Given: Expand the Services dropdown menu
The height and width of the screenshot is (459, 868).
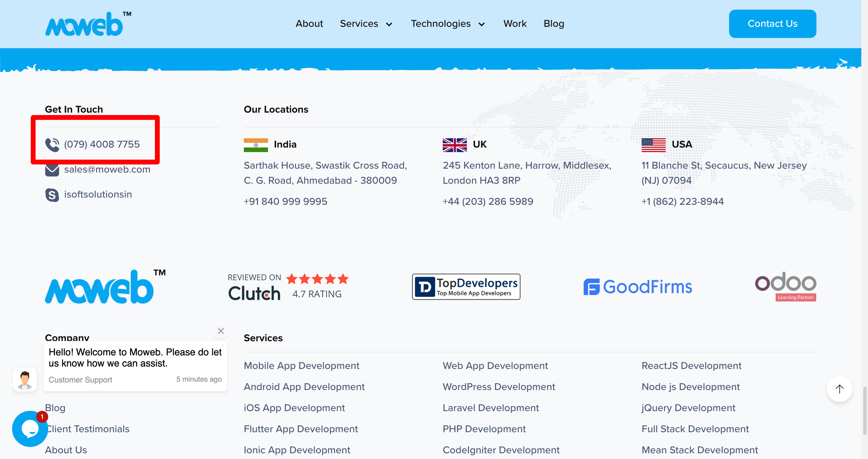Looking at the screenshot, I should pyautogui.click(x=366, y=24).
